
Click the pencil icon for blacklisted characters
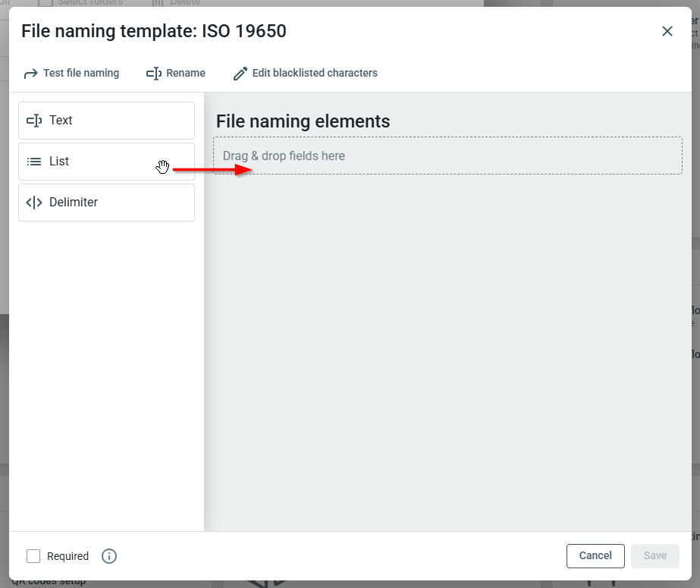tap(240, 74)
